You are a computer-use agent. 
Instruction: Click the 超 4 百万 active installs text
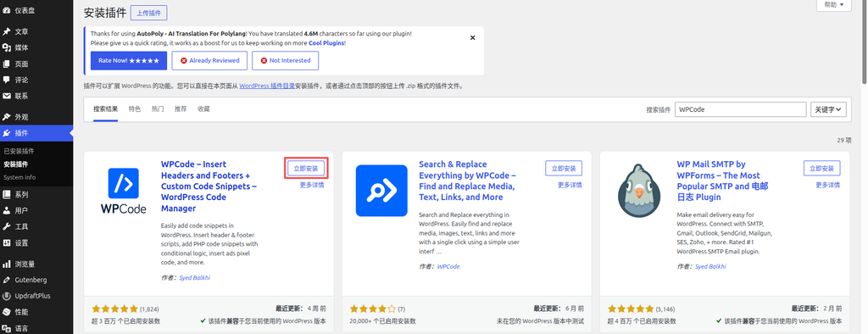(642, 320)
